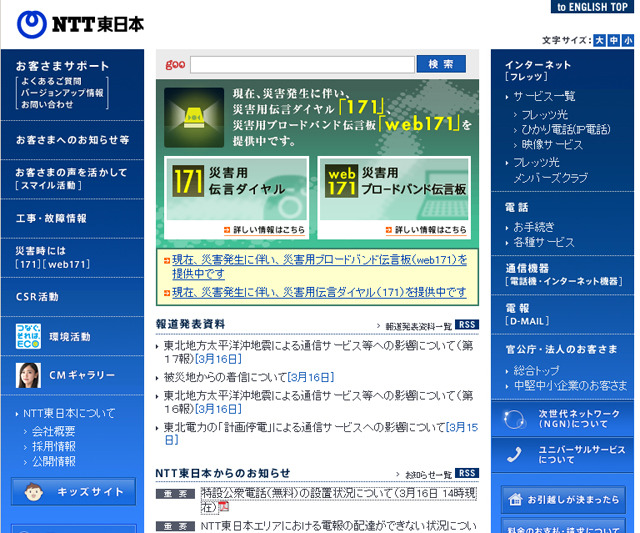Open ひかり電話(IP電話) link
640x533 pixels.
point(566,129)
